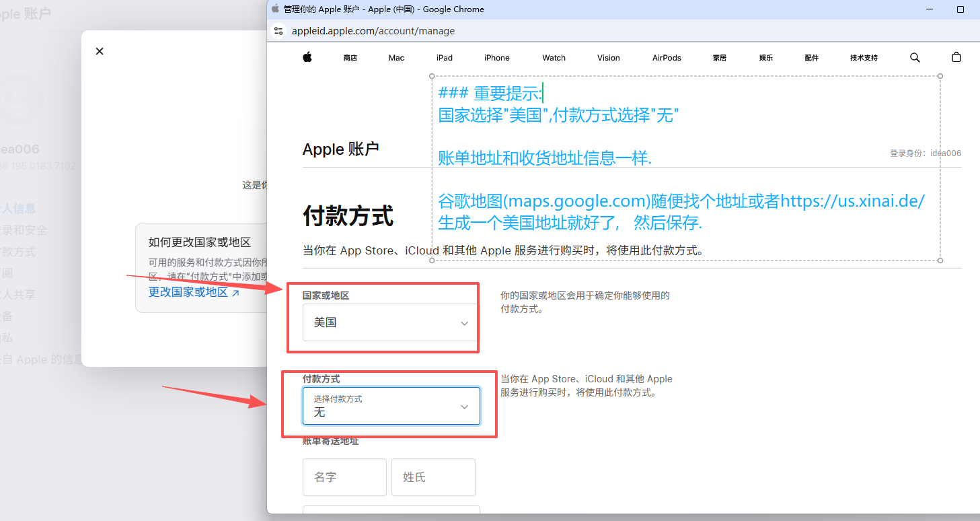980x521 pixels.
Task: Expand the 国家或地区 dropdown showing 美国
Action: (x=391, y=322)
